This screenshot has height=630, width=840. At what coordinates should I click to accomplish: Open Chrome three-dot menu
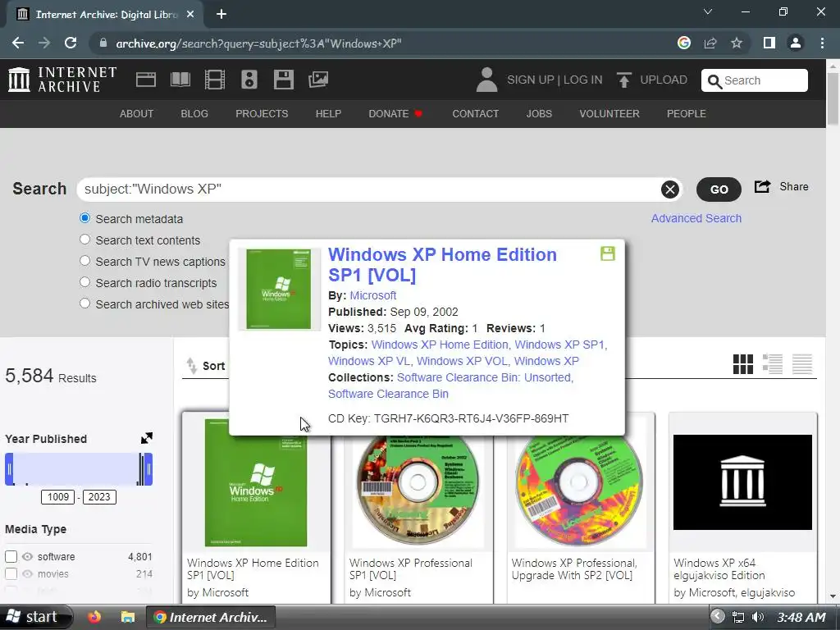[x=822, y=43]
